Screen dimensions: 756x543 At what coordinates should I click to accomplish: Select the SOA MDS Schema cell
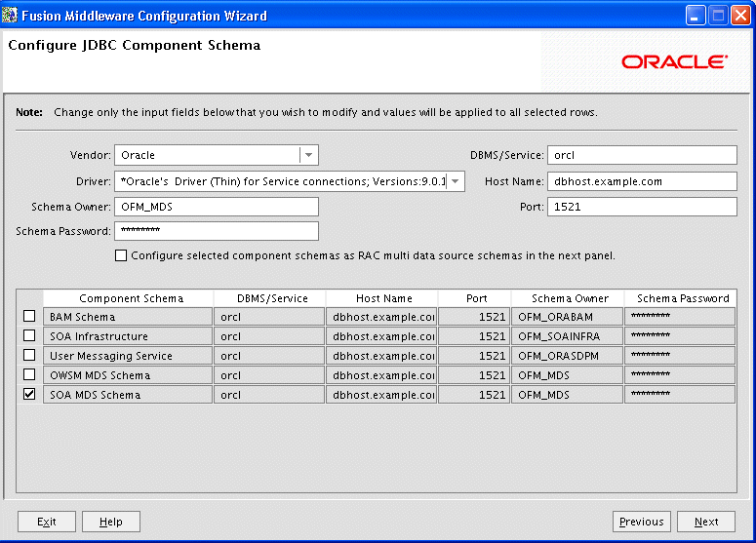(128, 395)
